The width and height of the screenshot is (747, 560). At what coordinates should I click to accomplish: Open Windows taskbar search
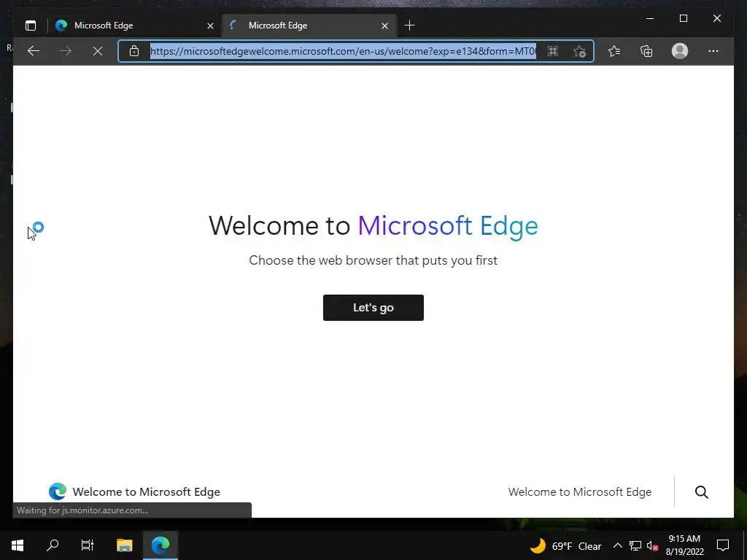coord(53,545)
